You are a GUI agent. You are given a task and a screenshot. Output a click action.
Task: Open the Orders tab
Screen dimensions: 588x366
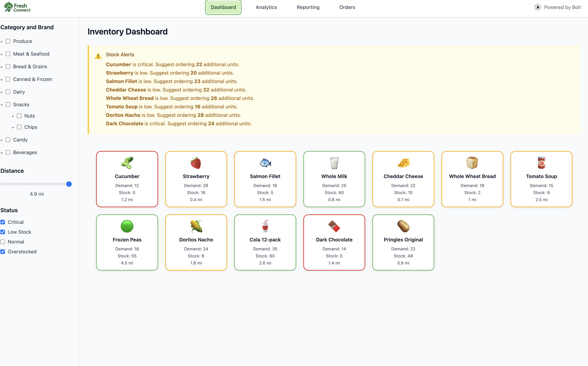pos(347,7)
